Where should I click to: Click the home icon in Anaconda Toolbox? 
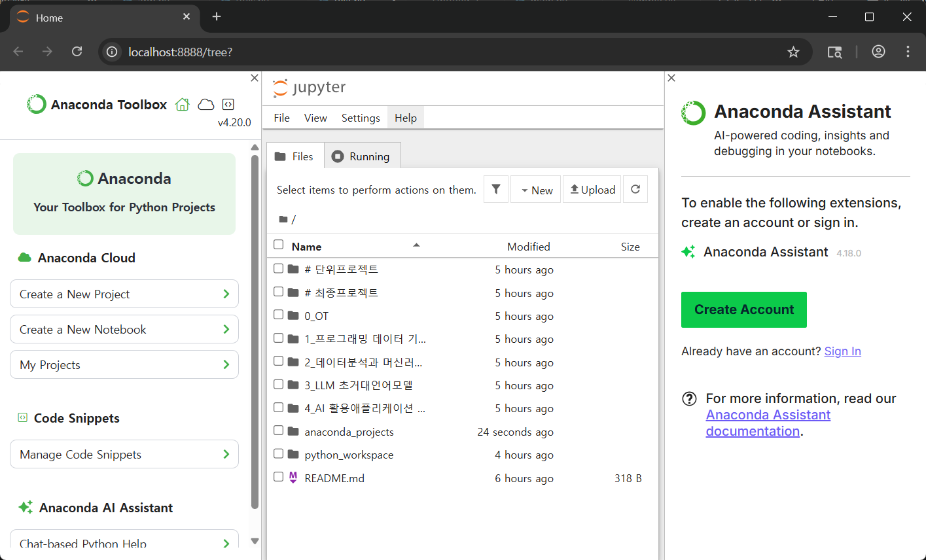click(x=183, y=105)
